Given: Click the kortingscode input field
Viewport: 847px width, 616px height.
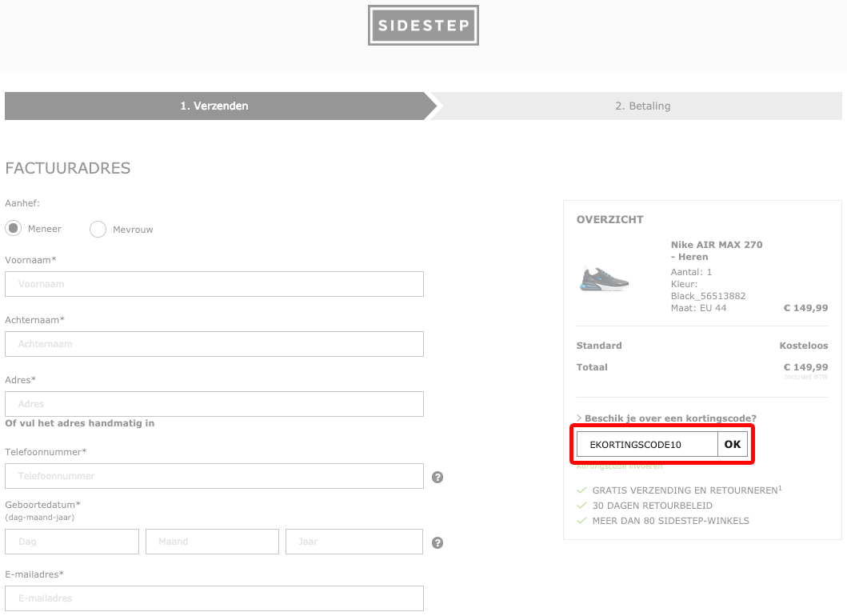Looking at the screenshot, I should click(647, 444).
